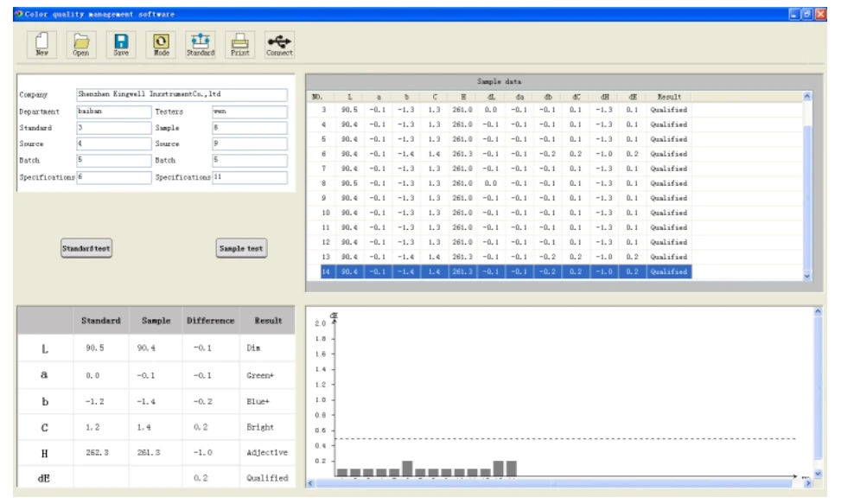The image size is (854, 504).
Task: Open the Standard balance icon
Action: click(x=201, y=45)
